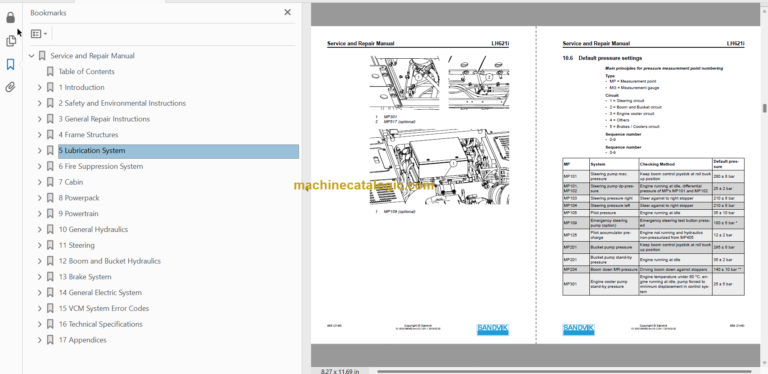
Task: Select 15 VCM System Error Codes
Action: pos(104,308)
